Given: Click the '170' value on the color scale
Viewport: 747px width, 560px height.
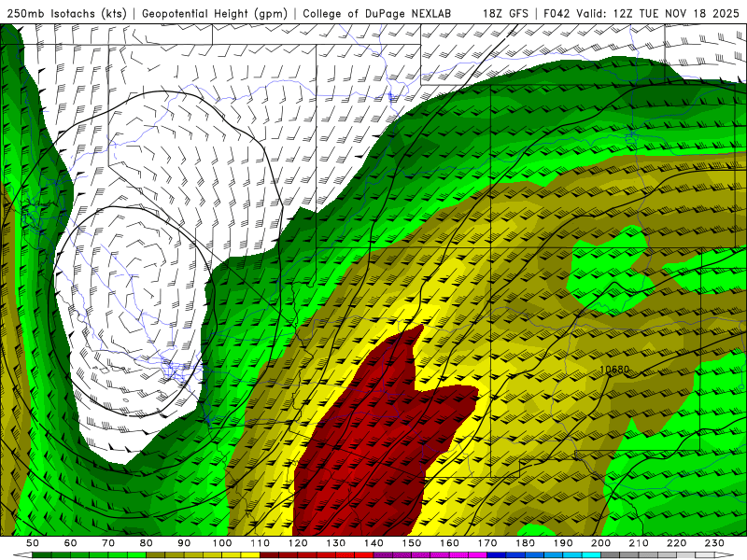Looking at the screenshot, I should coord(486,543).
